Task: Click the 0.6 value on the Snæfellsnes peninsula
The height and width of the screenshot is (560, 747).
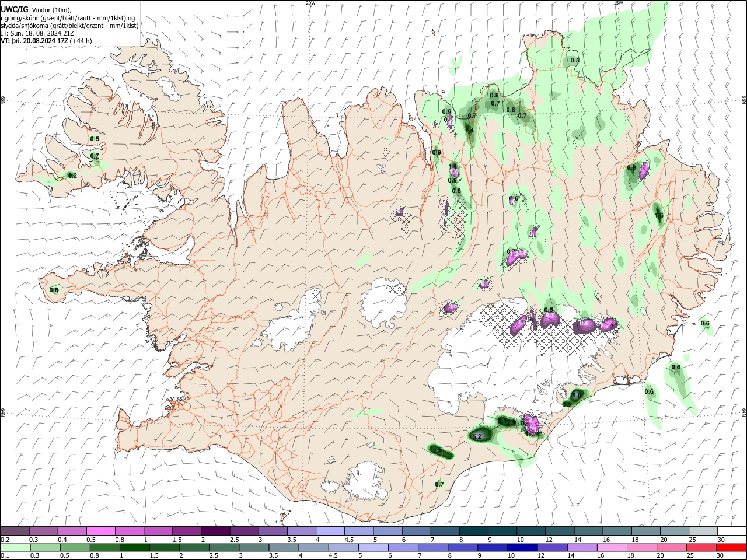Action: coord(54,290)
